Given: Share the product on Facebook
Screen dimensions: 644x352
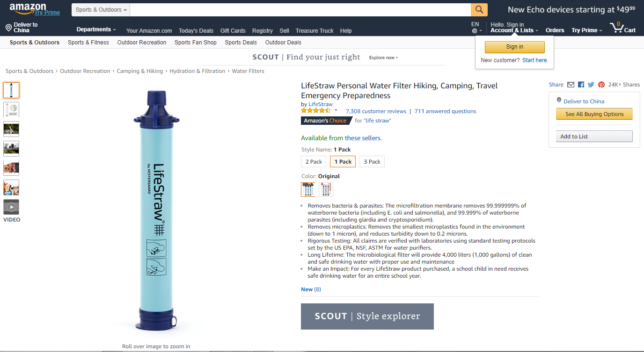Looking at the screenshot, I should (581, 85).
